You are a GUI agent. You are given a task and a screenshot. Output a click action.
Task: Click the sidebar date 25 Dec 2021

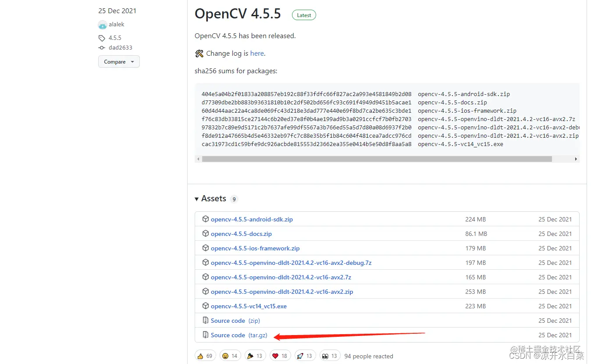tap(117, 11)
